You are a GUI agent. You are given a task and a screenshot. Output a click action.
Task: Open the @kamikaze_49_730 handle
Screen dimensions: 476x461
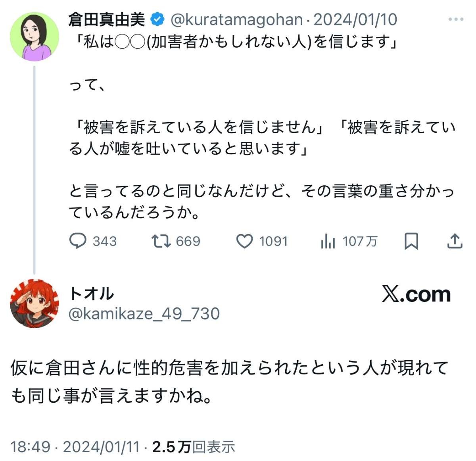coord(144,314)
